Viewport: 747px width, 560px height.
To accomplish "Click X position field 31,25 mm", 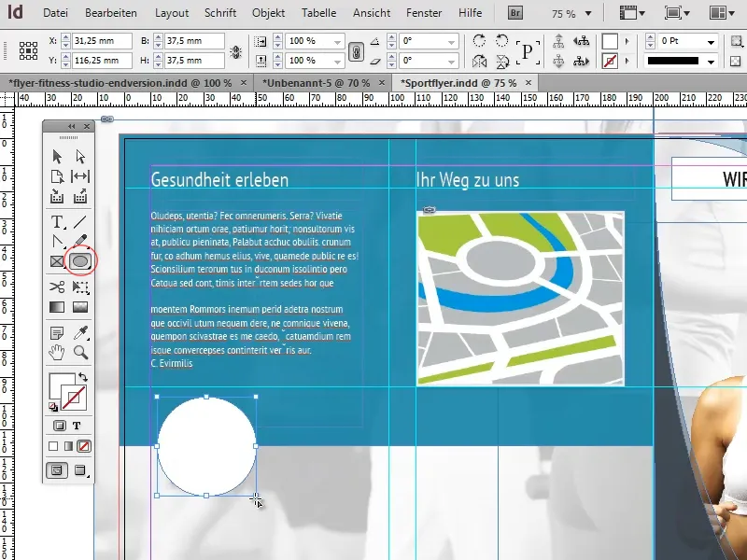I will click(102, 41).
